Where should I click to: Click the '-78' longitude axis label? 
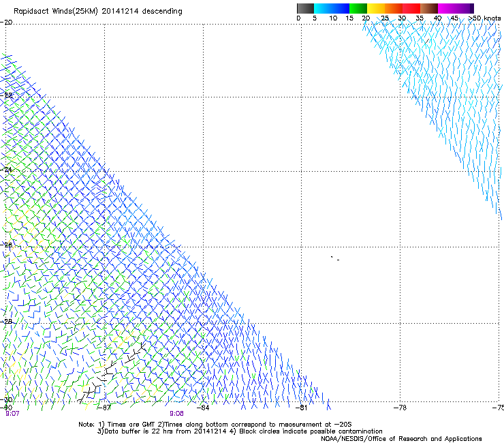click(x=400, y=408)
